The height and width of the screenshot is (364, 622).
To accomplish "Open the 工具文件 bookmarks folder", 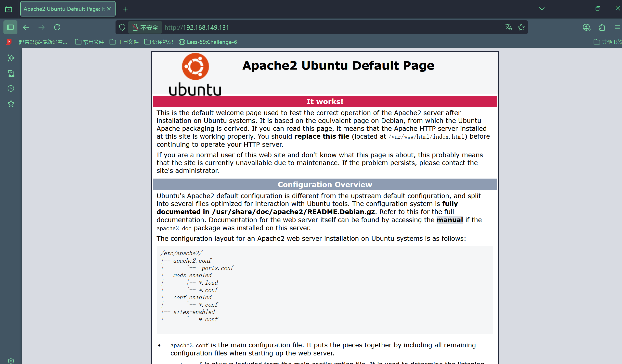I will (124, 42).
